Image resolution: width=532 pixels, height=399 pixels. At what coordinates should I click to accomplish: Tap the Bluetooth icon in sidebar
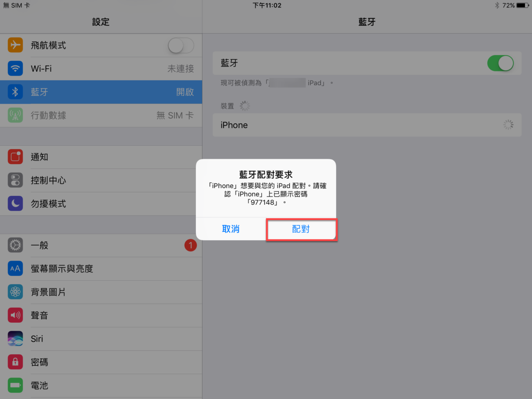coord(16,92)
